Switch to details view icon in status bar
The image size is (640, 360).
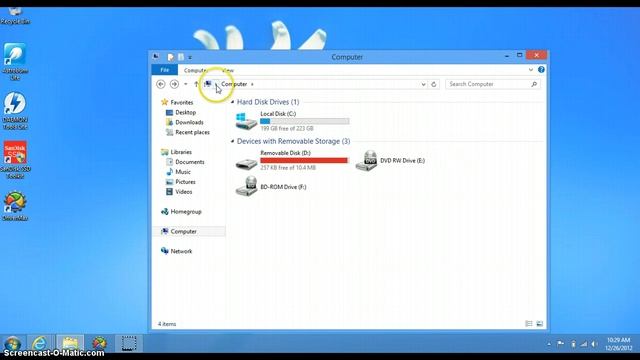(529, 324)
